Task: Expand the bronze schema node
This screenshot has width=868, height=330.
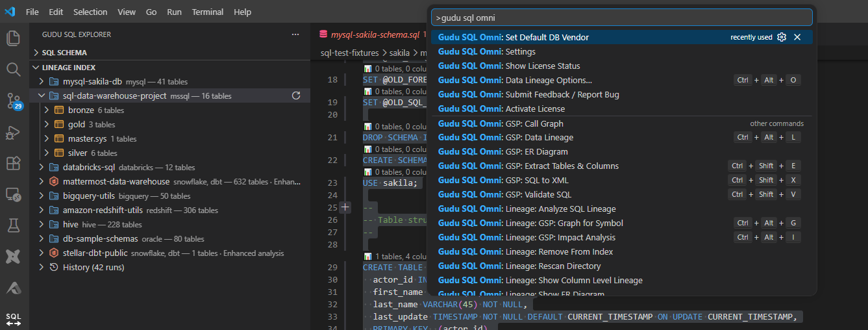Action: (47, 110)
